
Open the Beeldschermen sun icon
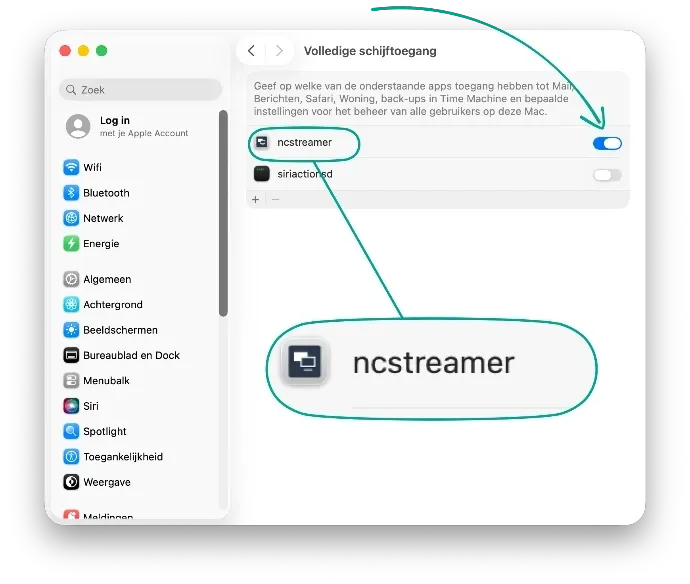(71, 330)
